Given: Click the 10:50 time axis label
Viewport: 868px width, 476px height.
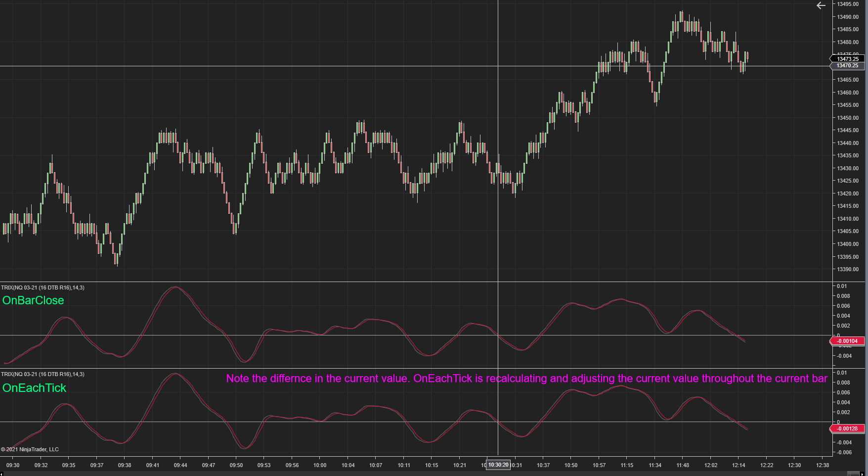Looking at the screenshot, I should point(571,465).
